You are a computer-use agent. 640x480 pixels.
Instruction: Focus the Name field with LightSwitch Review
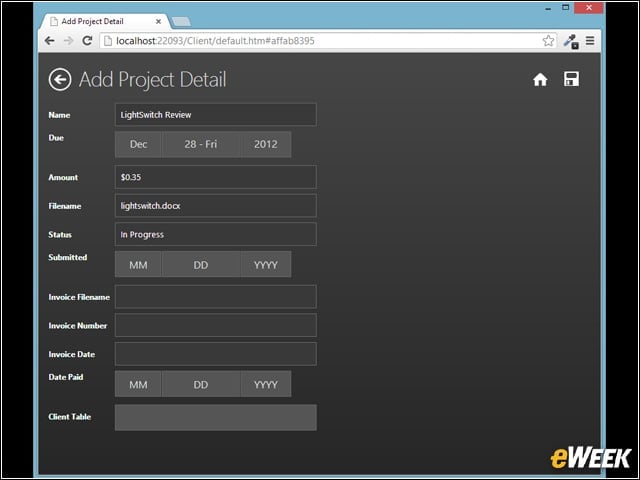tap(216, 115)
